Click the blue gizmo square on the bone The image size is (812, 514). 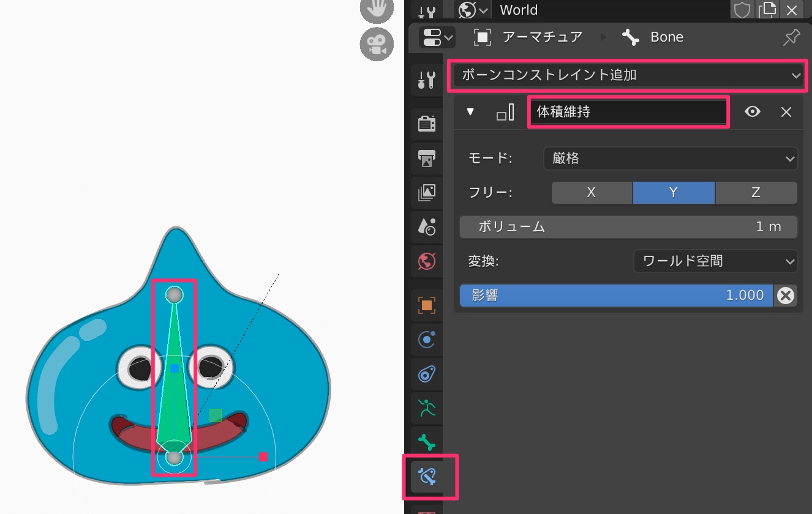(175, 368)
